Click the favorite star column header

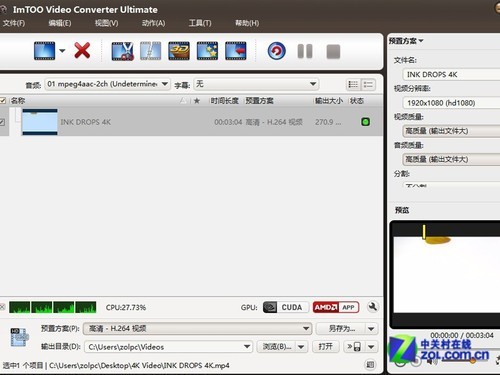[197, 101]
